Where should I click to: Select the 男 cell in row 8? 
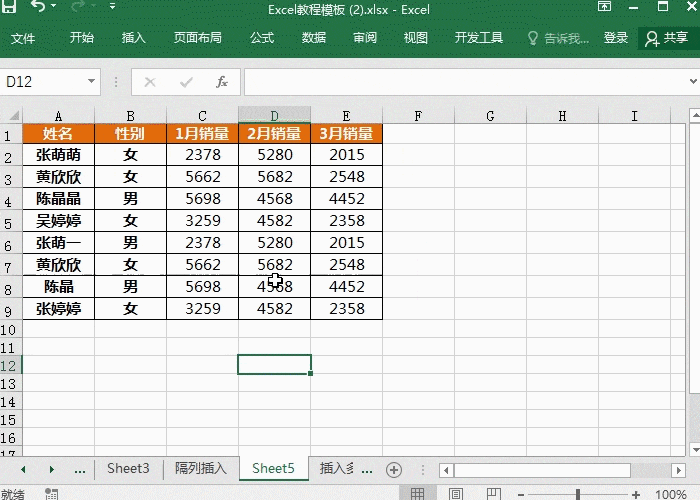[130, 287]
